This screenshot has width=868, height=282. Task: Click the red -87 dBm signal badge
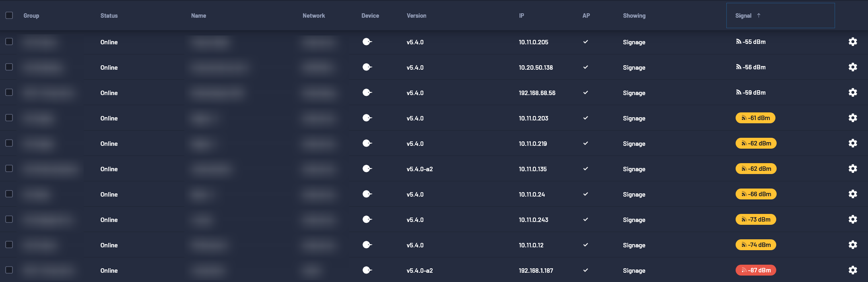755,270
